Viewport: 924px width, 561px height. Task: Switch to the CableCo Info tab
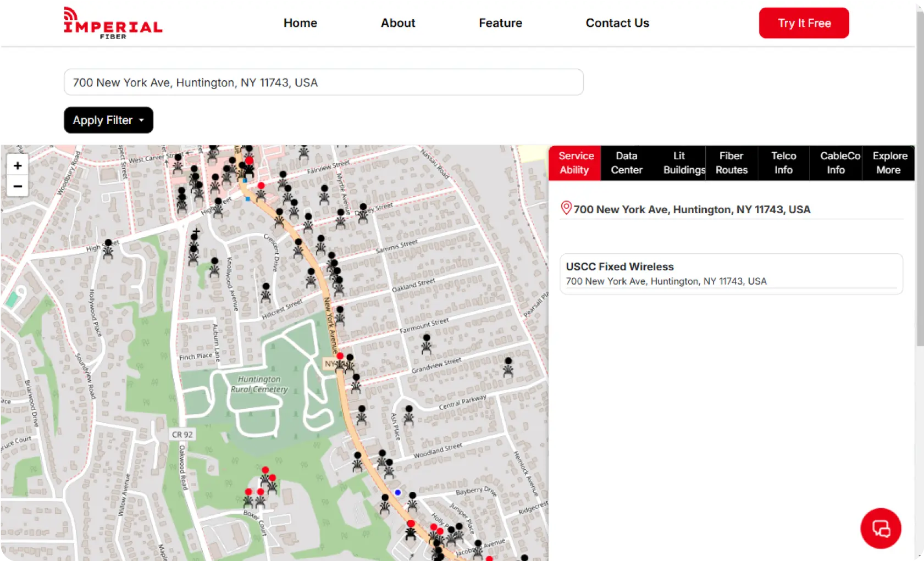(x=836, y=163)
